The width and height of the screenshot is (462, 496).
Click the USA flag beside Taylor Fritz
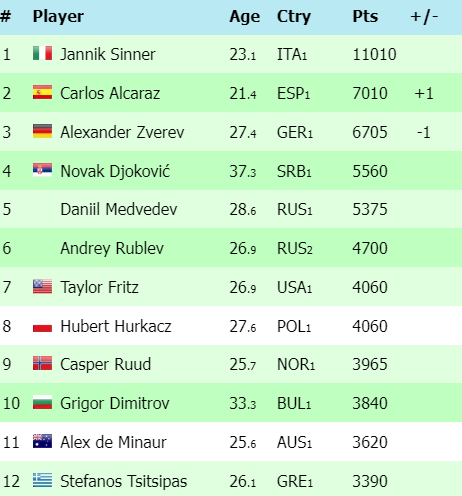(42, 287)
